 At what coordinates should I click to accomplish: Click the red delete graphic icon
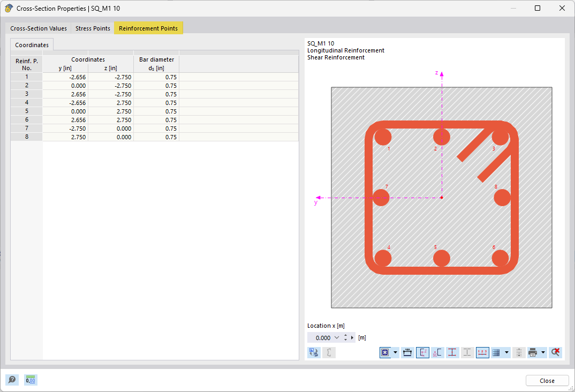[x=555, y=352]
